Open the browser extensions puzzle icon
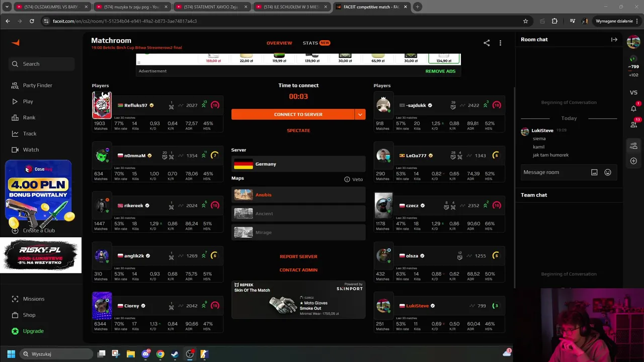This screenshot has width=644, height=362. (x=554, y=21)
